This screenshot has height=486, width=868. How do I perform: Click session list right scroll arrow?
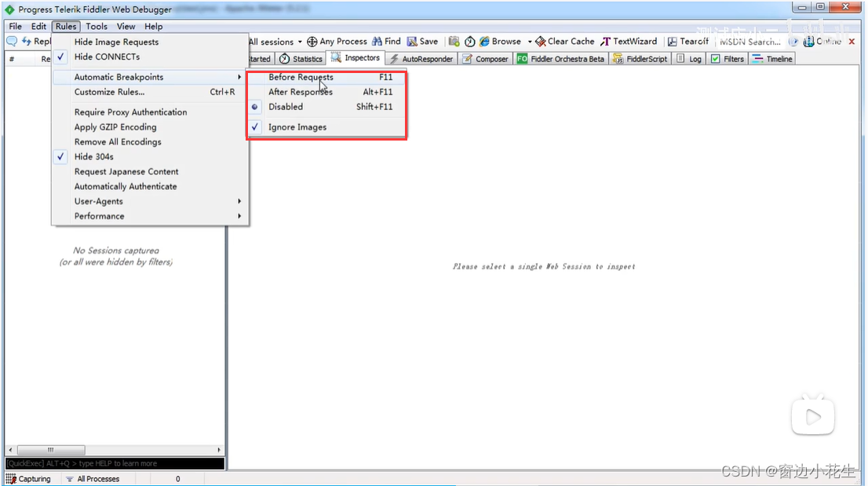coord(219,450)
